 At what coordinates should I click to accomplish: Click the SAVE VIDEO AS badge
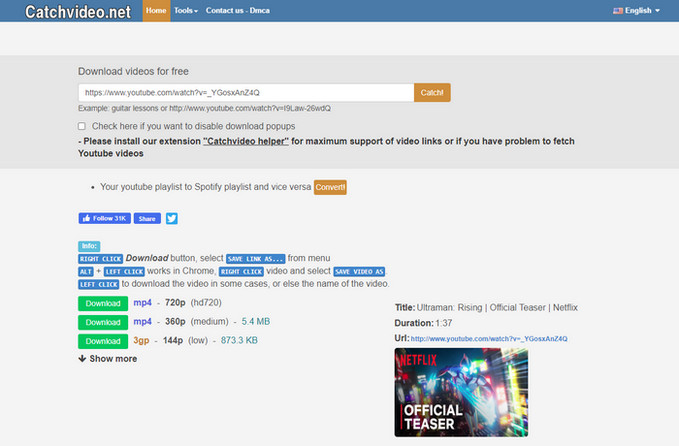point(359,271)
